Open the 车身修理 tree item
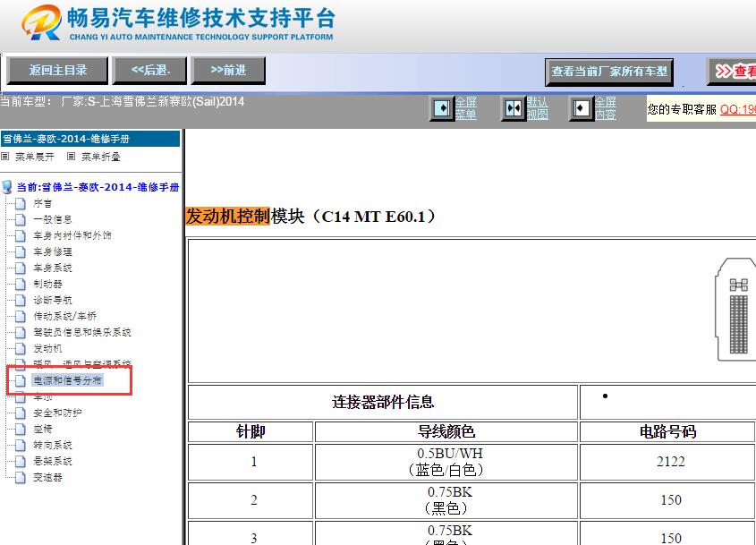Viewport: 756px width, 545px height. pos(53,251)
